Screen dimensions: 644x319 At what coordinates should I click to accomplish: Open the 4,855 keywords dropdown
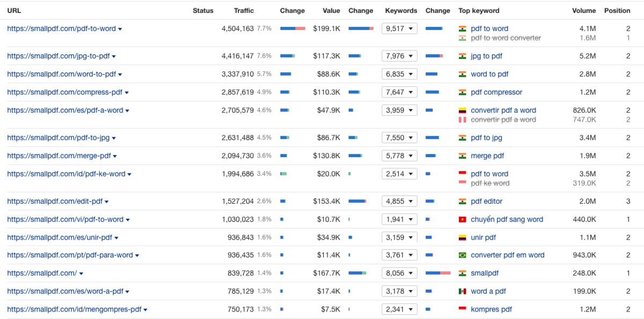pos(399,202)
